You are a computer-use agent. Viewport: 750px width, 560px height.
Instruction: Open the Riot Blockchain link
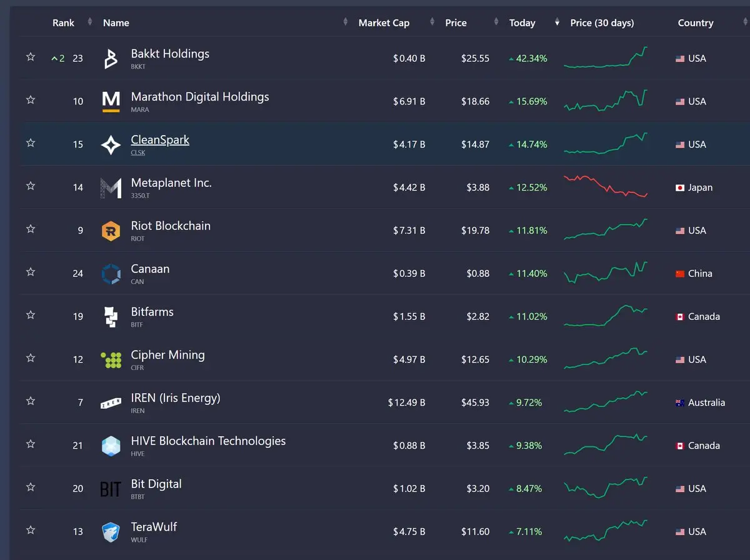click(171, 226)
